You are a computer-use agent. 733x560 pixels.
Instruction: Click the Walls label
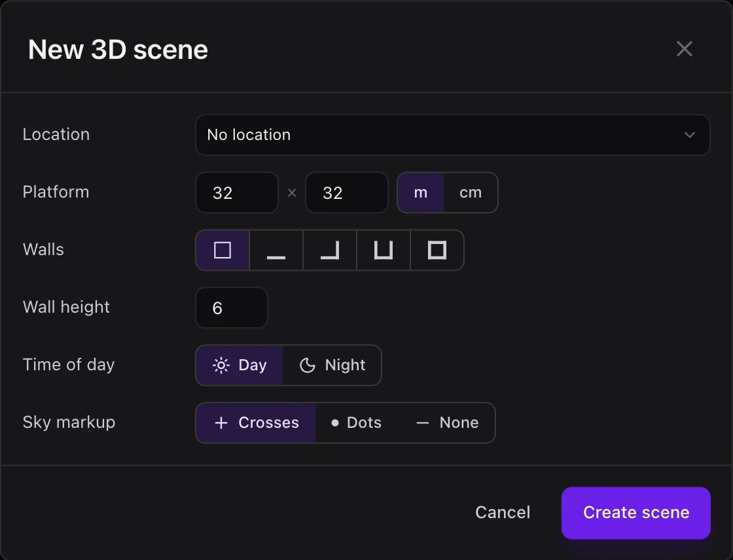(43, 249)
